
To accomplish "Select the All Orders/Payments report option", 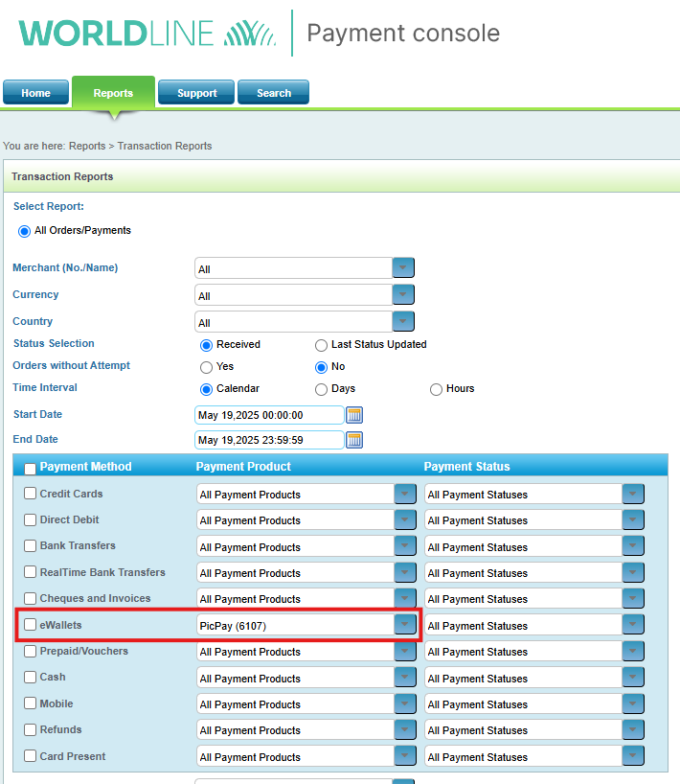I will click(x=25, y=231).
